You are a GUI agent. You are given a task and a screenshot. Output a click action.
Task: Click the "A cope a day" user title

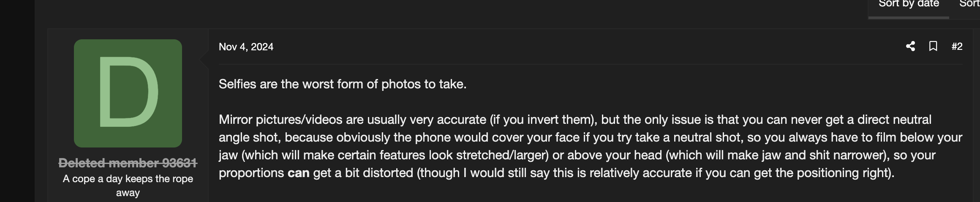click(x=128, y=179)
